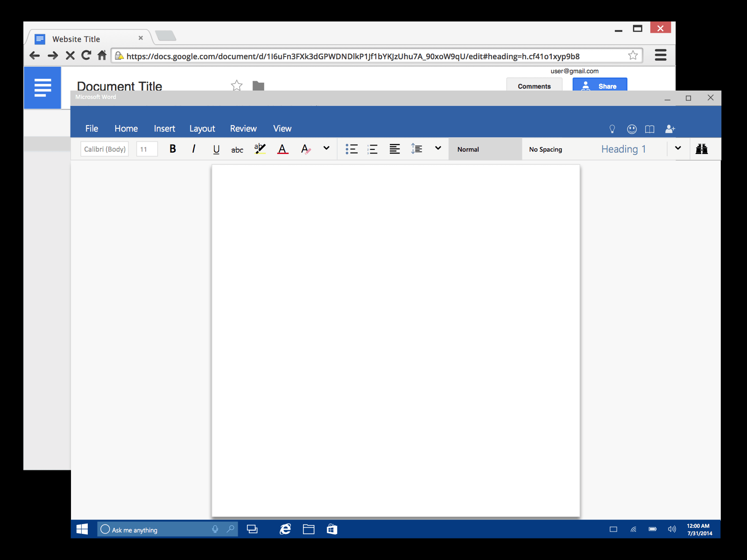Screen dimensions: 747x560
Task: Open the Find tool with the binoculars icon
Action: [x=703, y=149]
